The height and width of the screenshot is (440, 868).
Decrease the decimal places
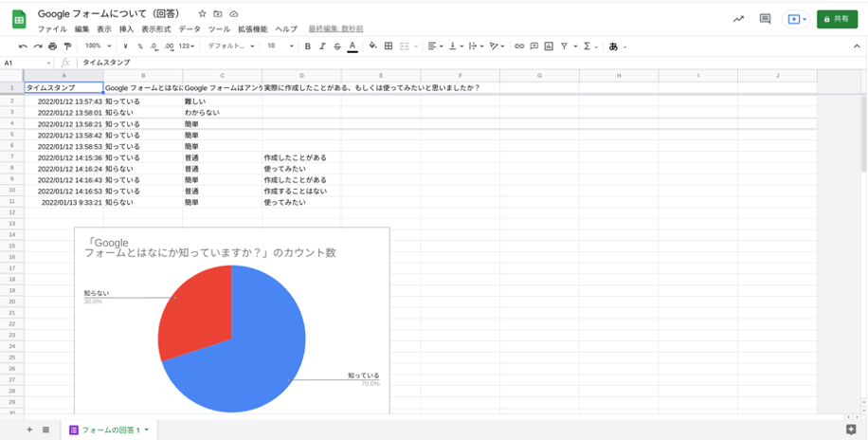(x=154, y=46)
